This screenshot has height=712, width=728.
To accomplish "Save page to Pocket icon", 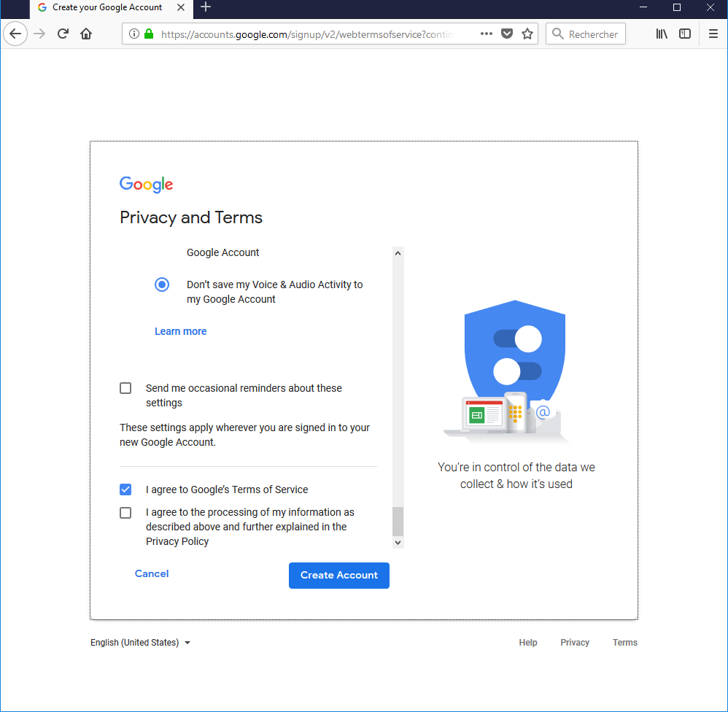I will pyautogui.click(x=507, y=34).
